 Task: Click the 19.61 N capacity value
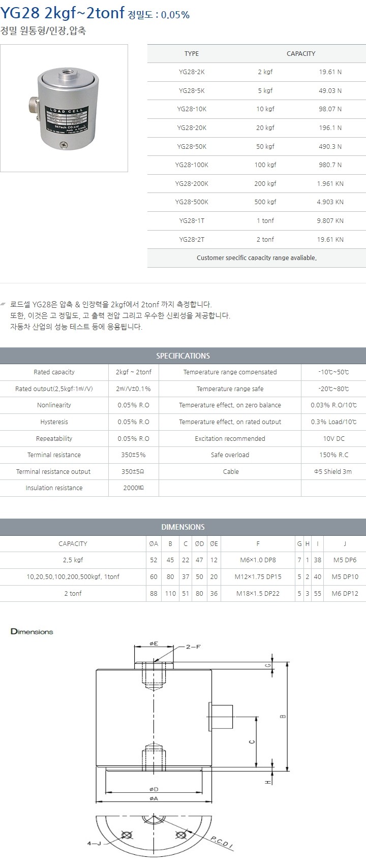click(x=330, y=72)
